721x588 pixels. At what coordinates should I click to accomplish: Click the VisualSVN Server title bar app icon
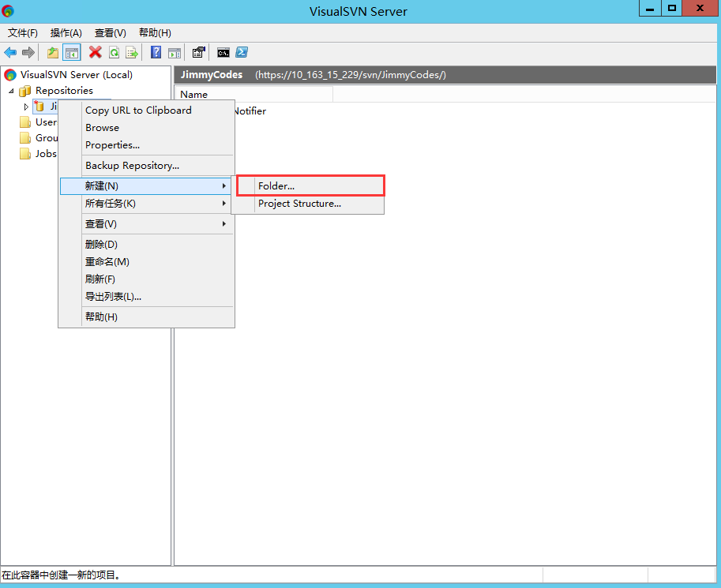click(x=8, y=10)
